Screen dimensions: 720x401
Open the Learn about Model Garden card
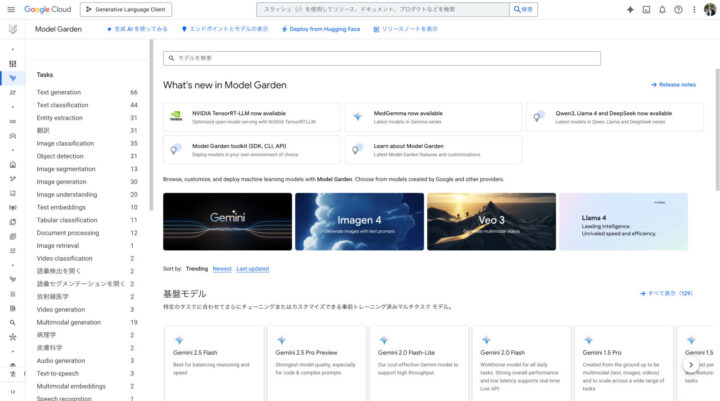coord(433,149)
